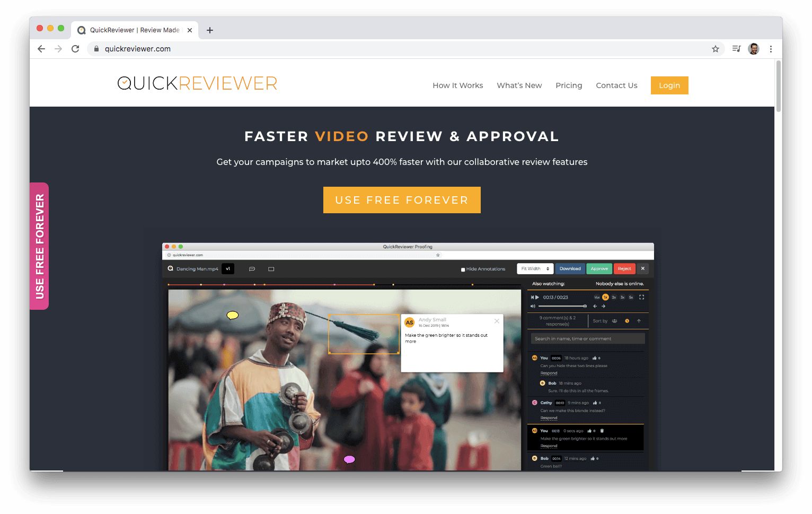This screenshot has width=812, height=514.
Task: Select the comment annotation tool in the toolbar
Action: (252, 269)
